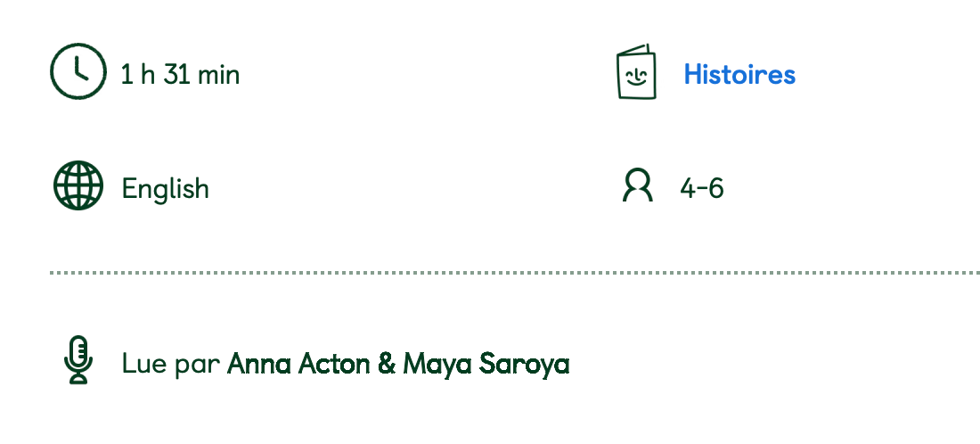Select narrator name Maya Saroya
This screenshot has width=980, height=444.
(486, 364)
